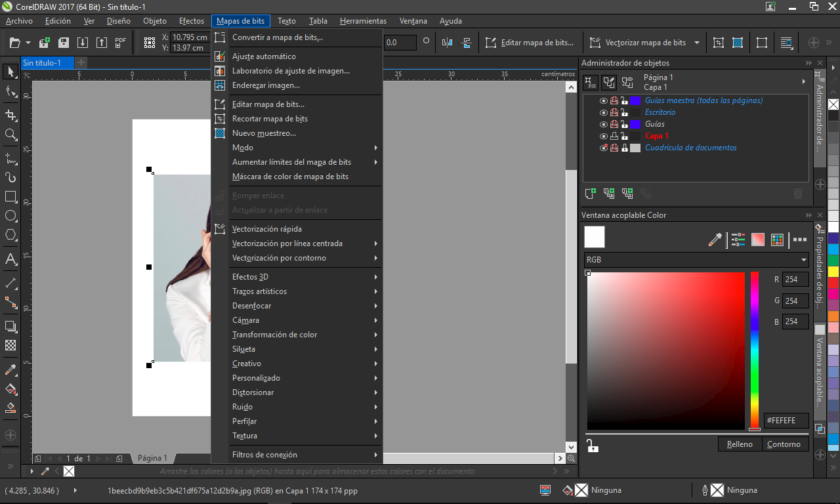Select the Pick (arrow) tool

click(10, 72)
